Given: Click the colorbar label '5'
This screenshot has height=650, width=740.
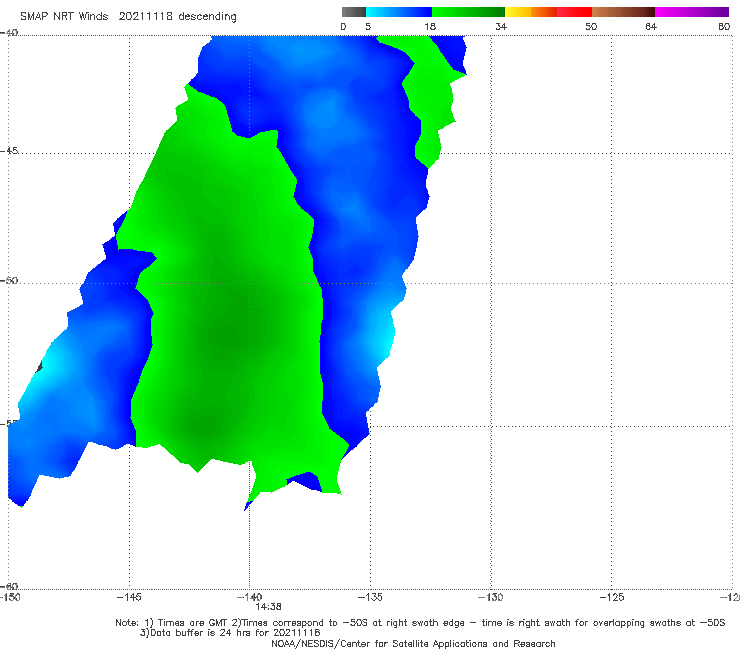Looking at the screenshot, I should [368, 27].
